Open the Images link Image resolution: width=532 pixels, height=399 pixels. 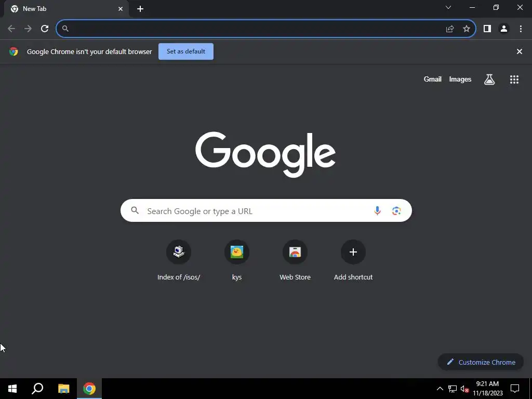[x=460, y=79]
